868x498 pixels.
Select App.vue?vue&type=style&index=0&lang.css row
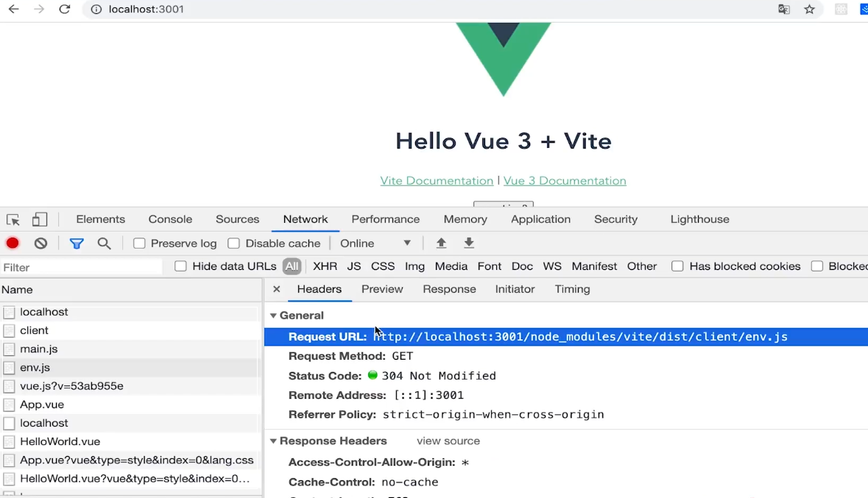click(130, 460)
